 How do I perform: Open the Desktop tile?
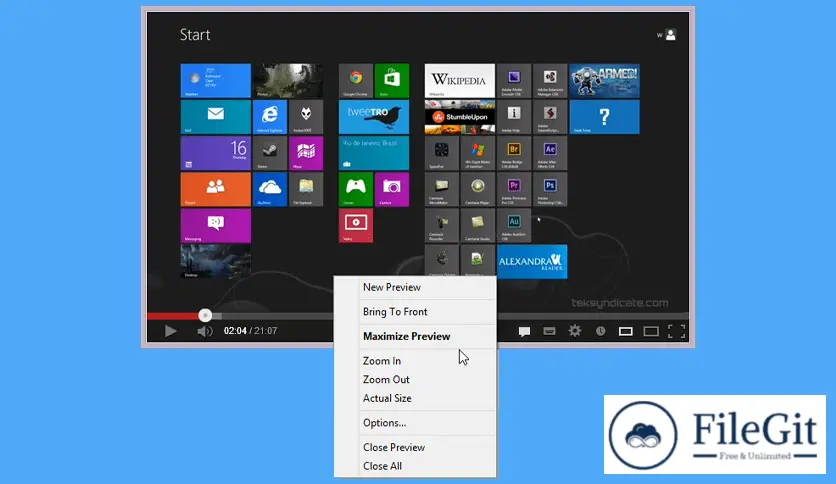215,262
